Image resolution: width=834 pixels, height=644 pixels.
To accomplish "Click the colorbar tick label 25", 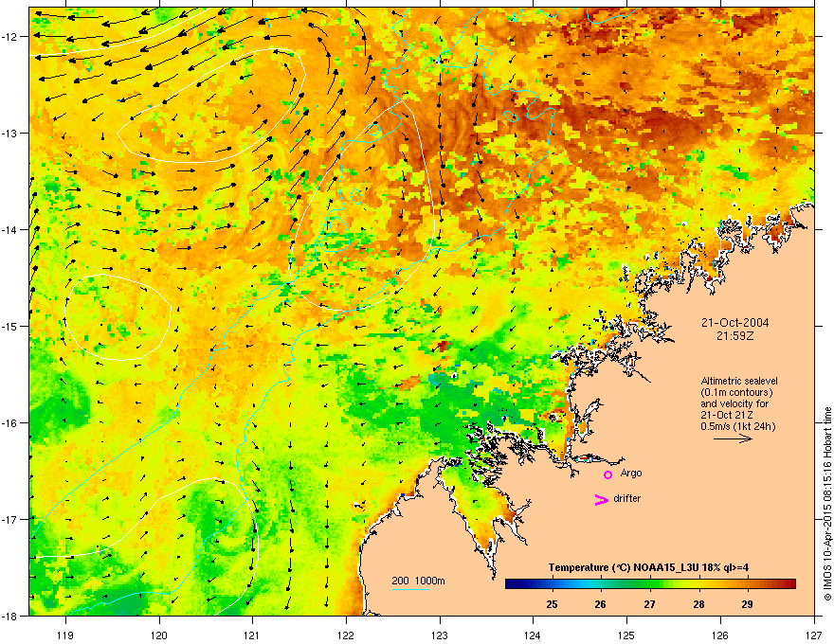I will [553, 604].
